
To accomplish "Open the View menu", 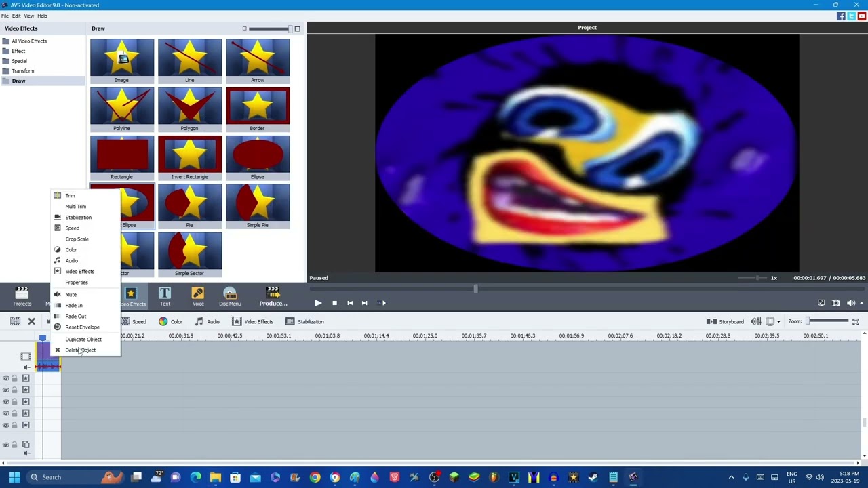I will click(x=29, y=16).
